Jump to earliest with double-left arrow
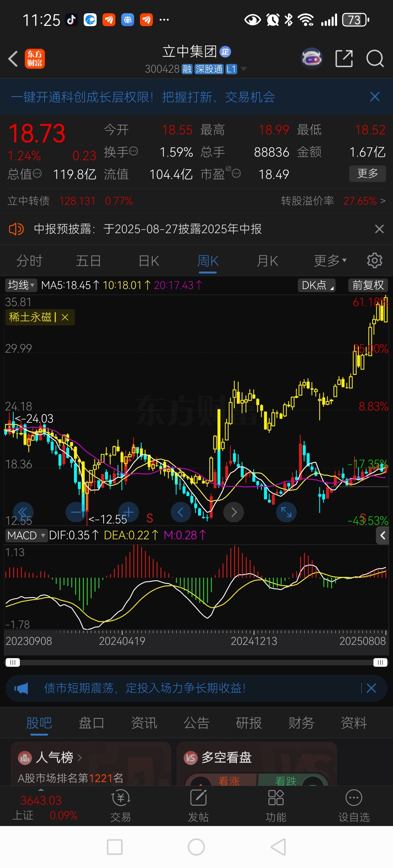The height and width of the screenshot is (868, 393). tap(23, 512)
